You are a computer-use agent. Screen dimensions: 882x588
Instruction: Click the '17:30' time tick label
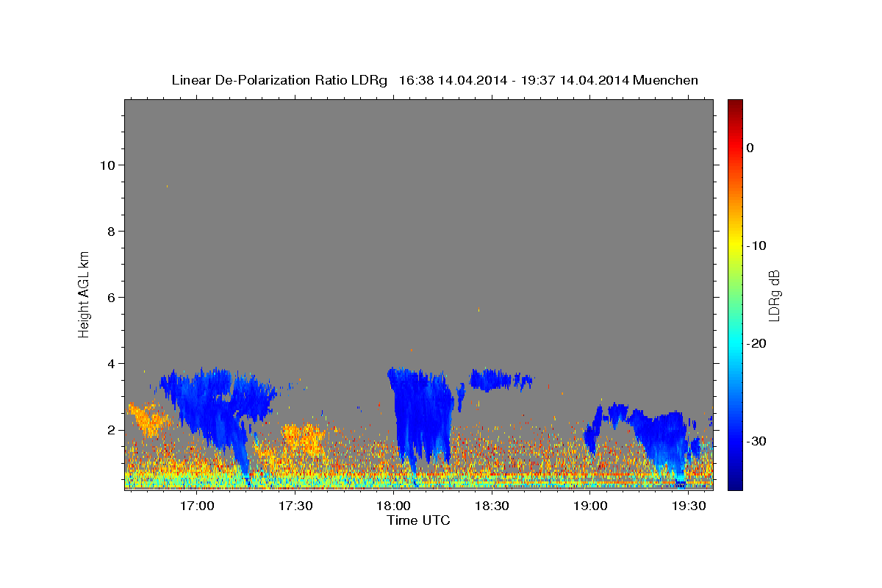point(295,506)
